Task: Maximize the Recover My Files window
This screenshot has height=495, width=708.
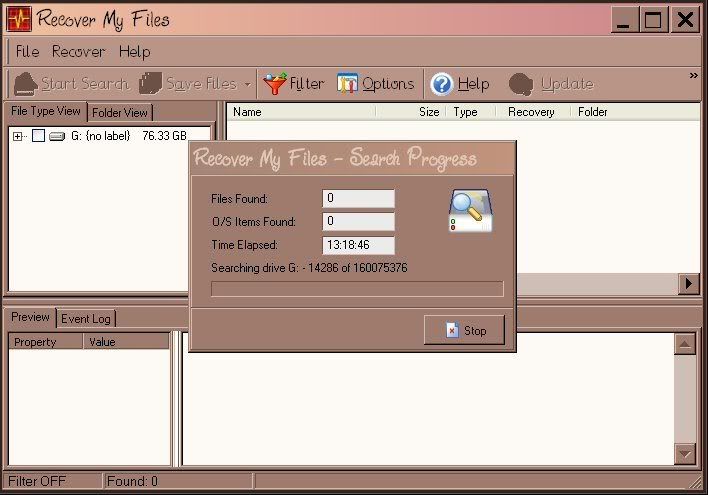Action: [653, 20]
